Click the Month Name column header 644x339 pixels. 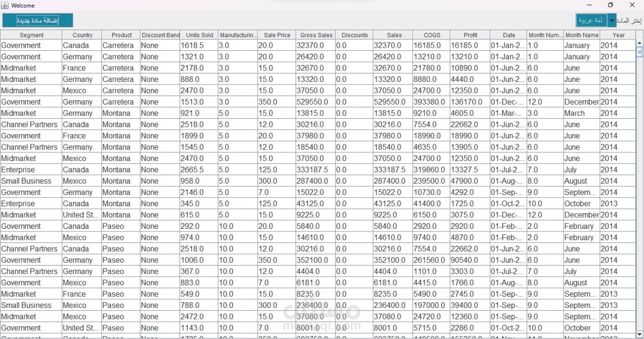(x=582, y=35)
